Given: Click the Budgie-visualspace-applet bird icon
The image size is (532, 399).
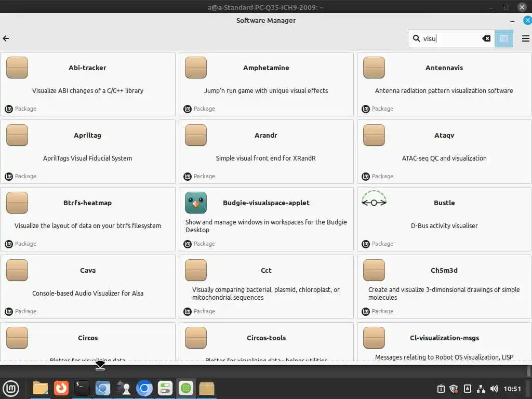Looking at the screenshot, I should coord(196,203).
